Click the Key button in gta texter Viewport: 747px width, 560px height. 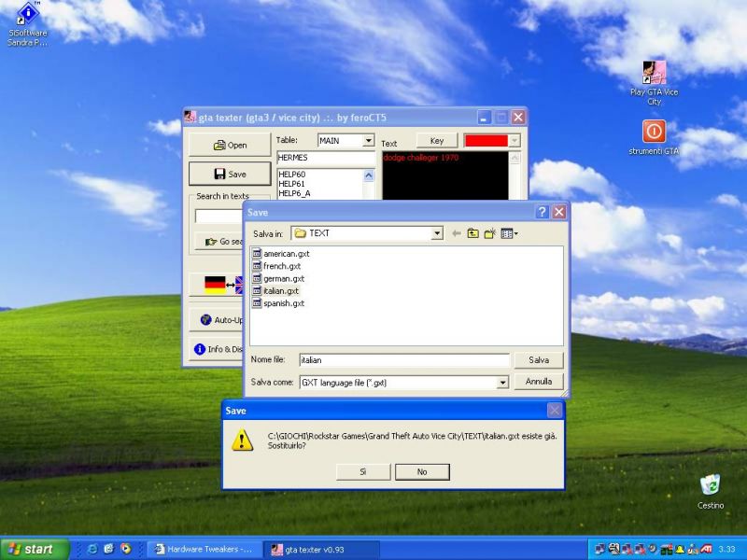436,141
